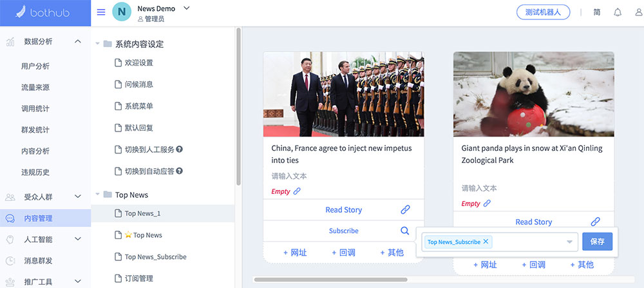
Task: Click the tree panel vertical scrollbar
Action: (239, 107)
